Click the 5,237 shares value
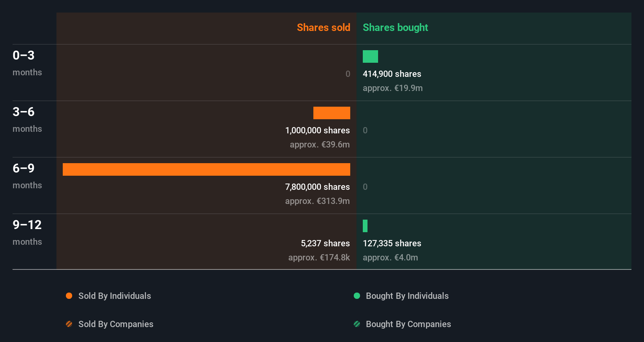Viewport: 644px width, 342px height. tap(326, 244)
